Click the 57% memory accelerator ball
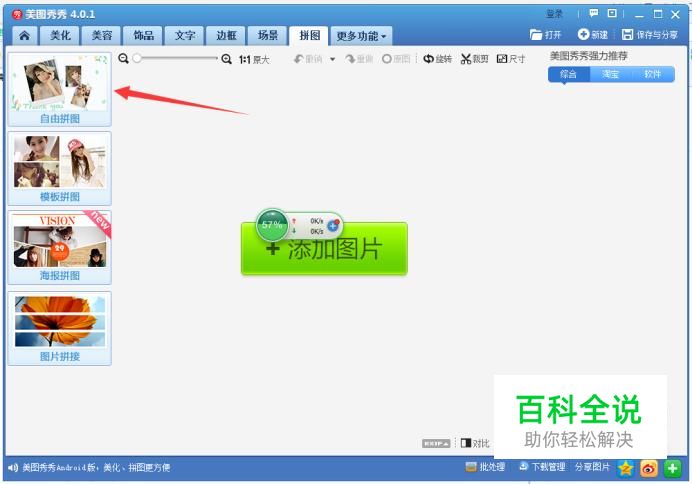This screenshot has height=484, width=692. pos(272,225)
